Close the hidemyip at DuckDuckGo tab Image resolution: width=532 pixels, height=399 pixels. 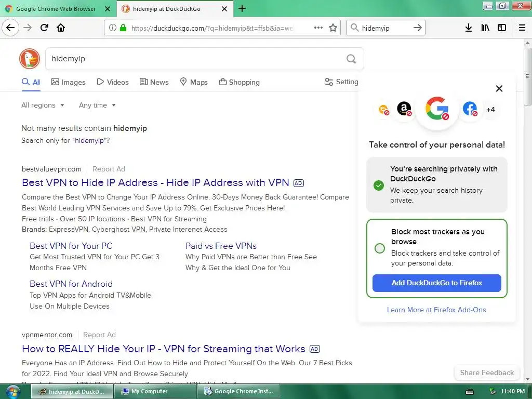point(224,9)
